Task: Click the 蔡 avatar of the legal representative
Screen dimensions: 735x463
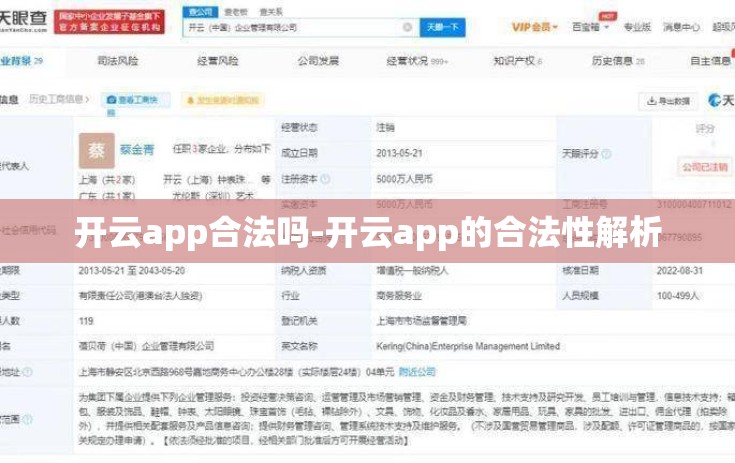Action: click(97, 150)
